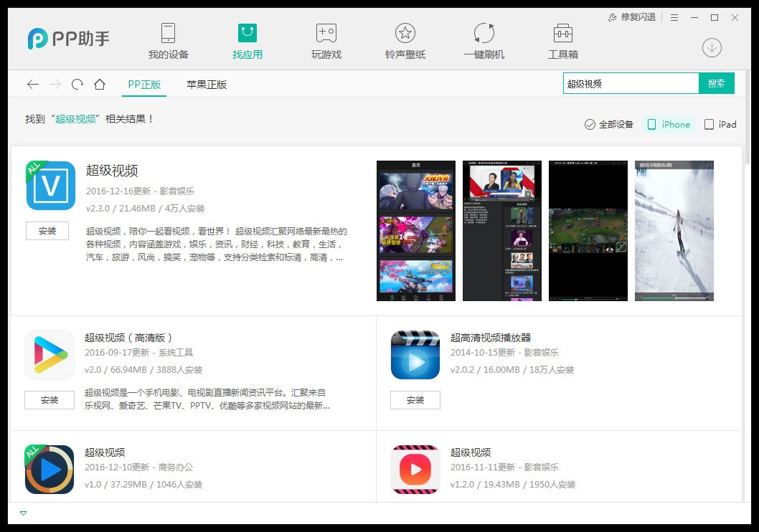Open 超级视频（高清版）colorful play icon

(49, 355)
